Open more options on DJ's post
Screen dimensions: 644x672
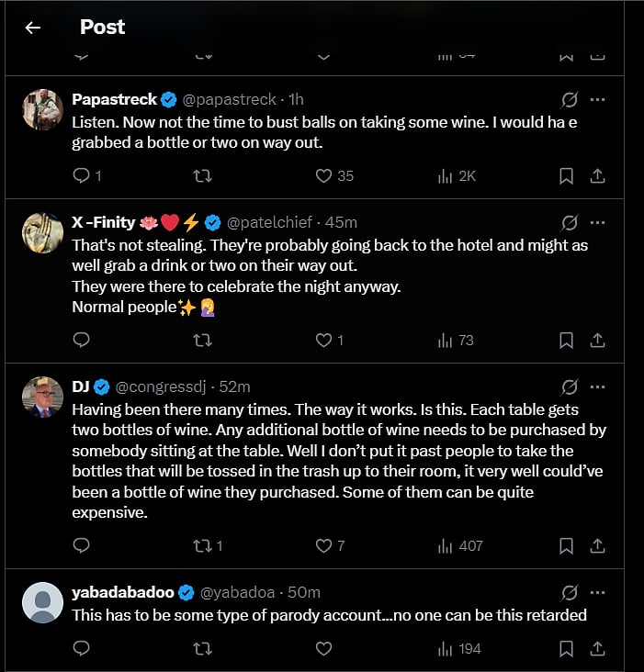click(x=597, y=386)
